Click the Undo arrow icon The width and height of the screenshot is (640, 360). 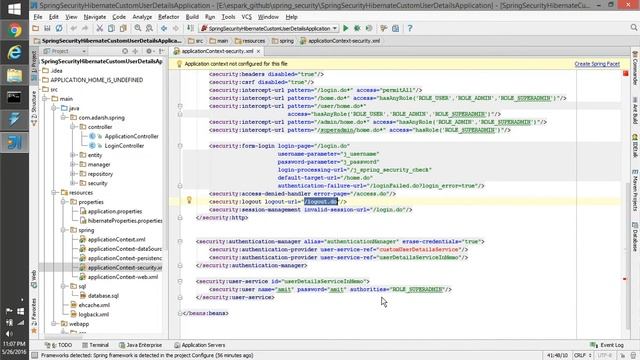pyautogui.click(x=73, y=28)
